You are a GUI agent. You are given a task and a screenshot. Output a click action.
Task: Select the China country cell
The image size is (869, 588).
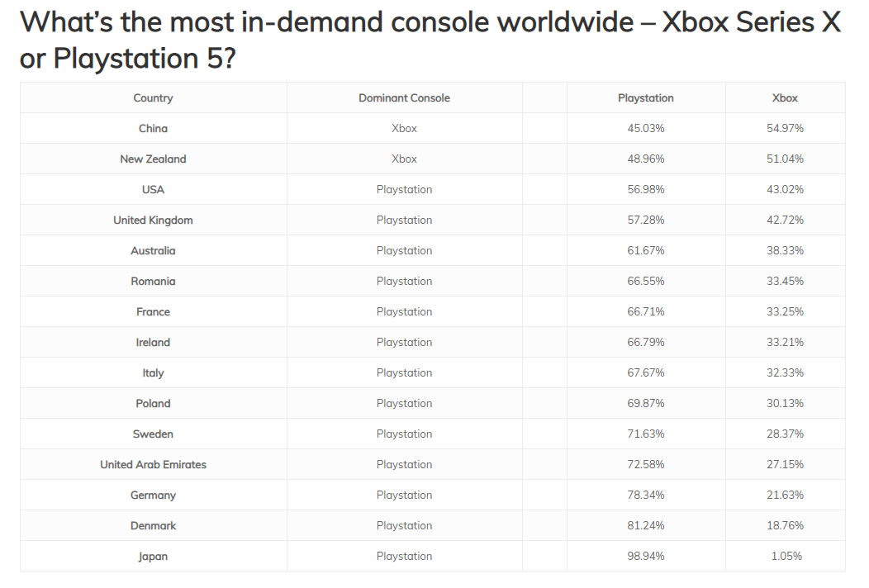tap(153, 128)
